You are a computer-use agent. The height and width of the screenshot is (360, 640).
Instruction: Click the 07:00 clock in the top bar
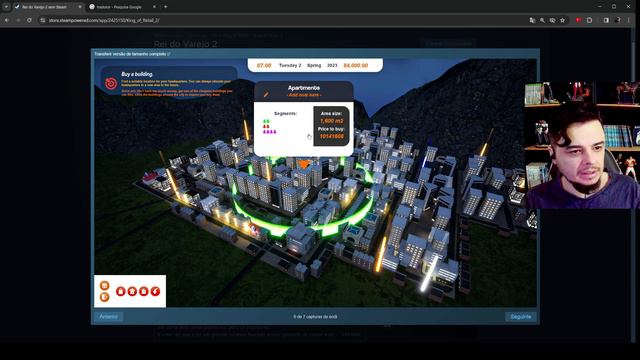click(x=264, y=65)
